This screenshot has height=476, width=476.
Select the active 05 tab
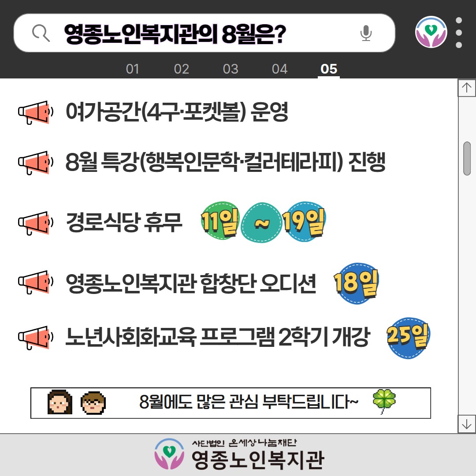pos(329,69)
